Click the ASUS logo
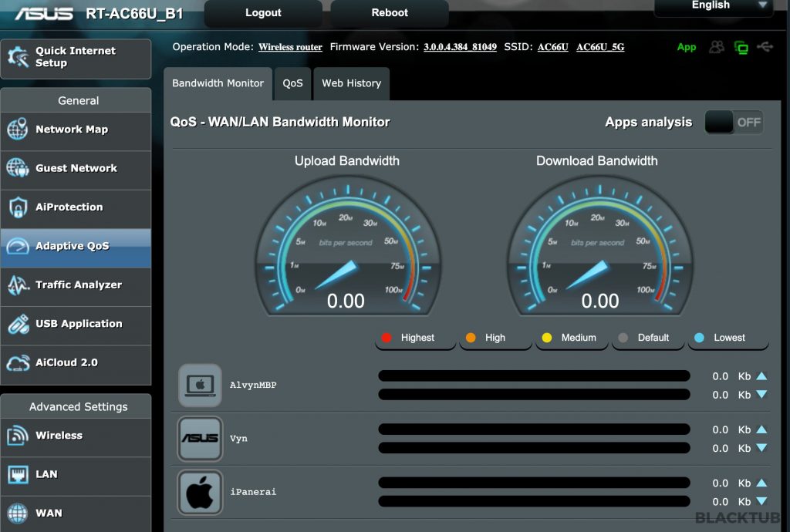 tap(44, 14)
